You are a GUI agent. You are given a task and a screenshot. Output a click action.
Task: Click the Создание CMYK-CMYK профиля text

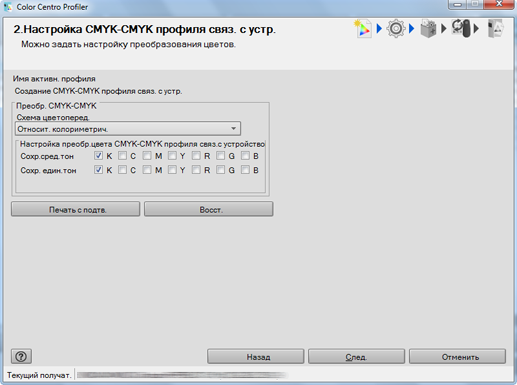(98, 91)
